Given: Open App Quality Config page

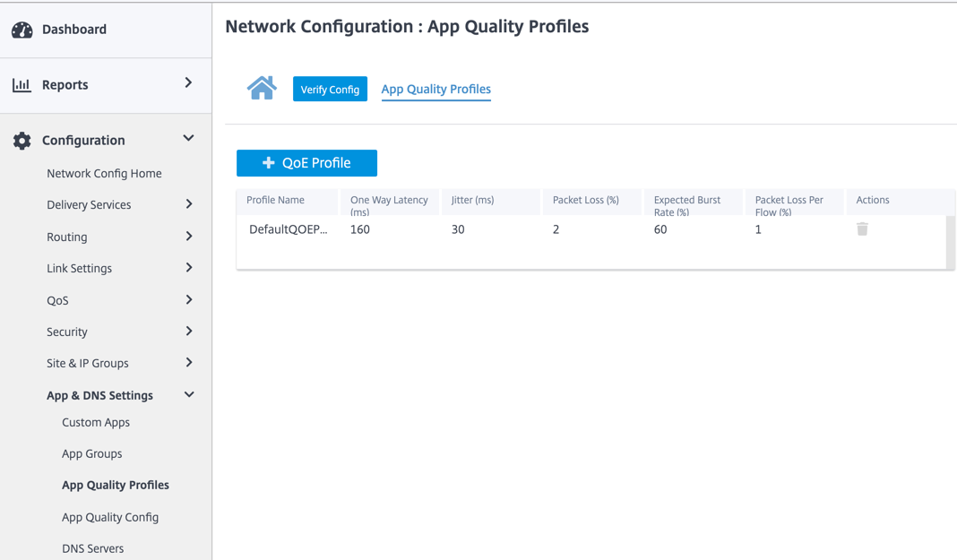Looking at the screenshot, I should pos(110,517).
